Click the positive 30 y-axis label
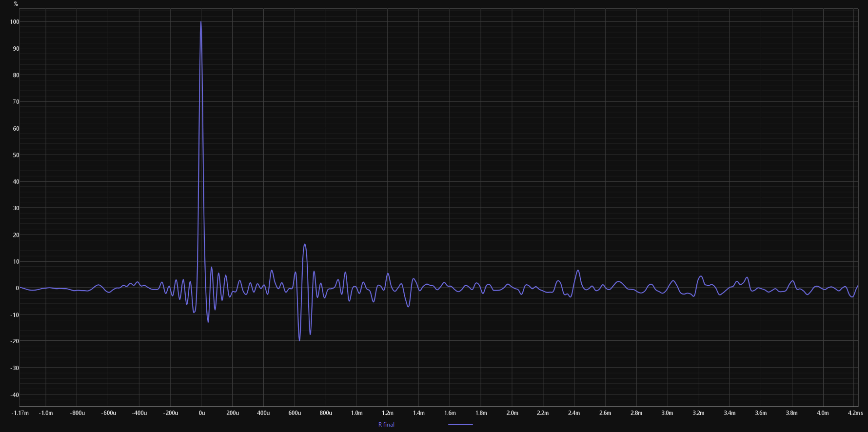 tap(16, 208)
